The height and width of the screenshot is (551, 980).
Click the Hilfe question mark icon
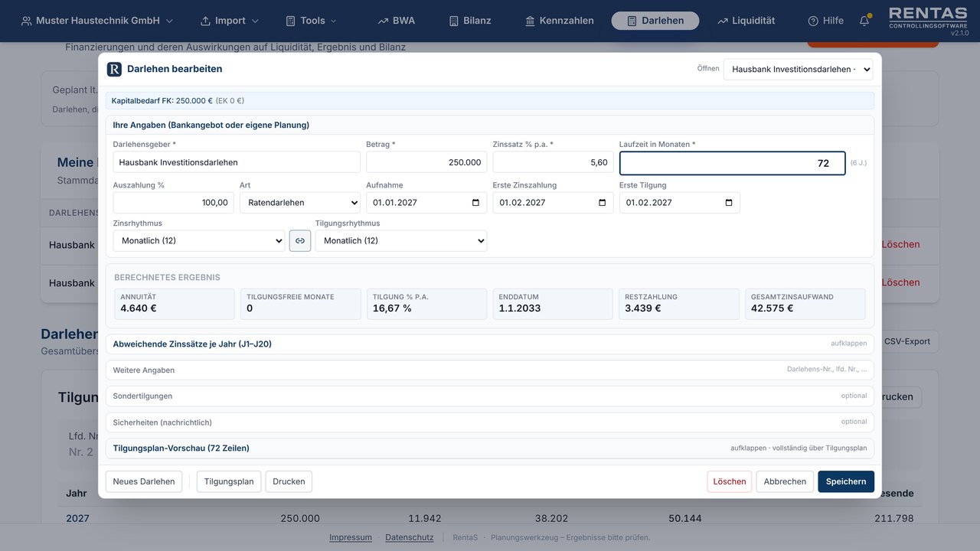tap(813, 21)
